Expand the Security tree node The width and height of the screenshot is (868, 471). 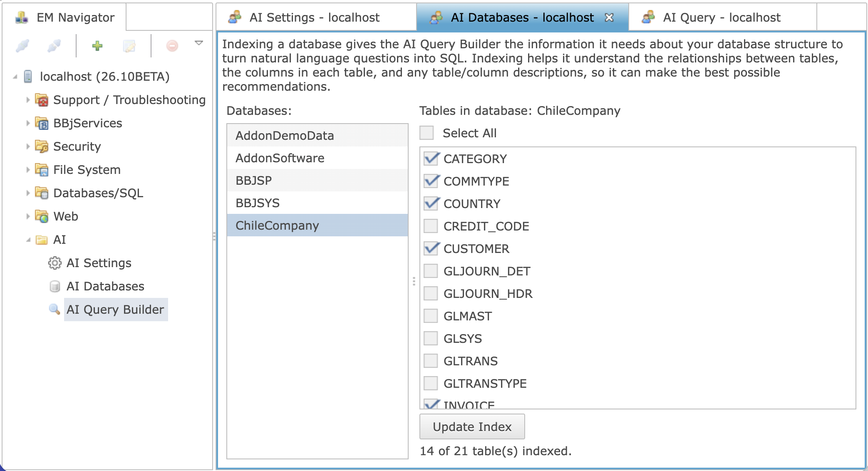pos(28,146)
